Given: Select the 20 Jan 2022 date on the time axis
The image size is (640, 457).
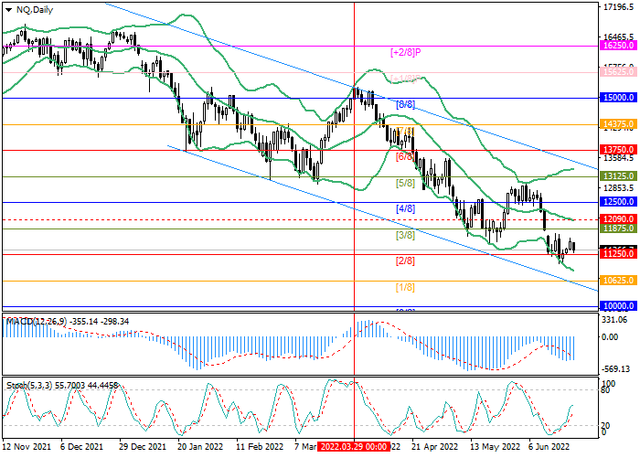Looking at the screenshot, I should pos(200,446).
